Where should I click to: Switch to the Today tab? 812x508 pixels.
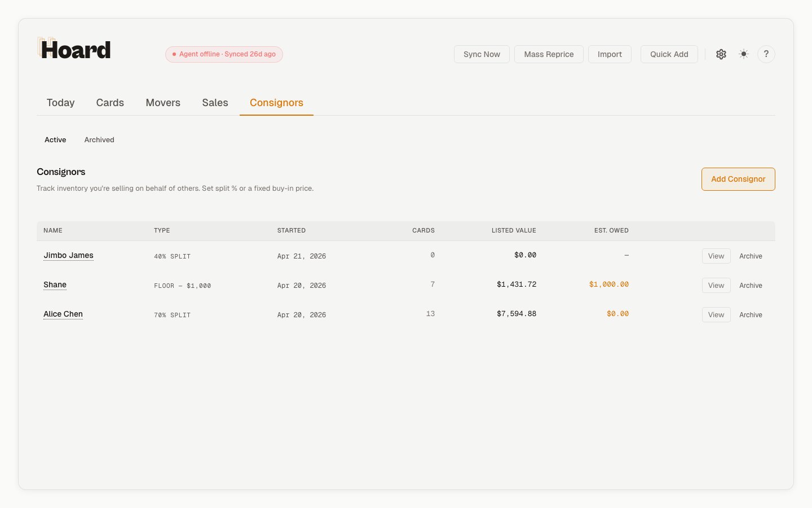[60, 103]
